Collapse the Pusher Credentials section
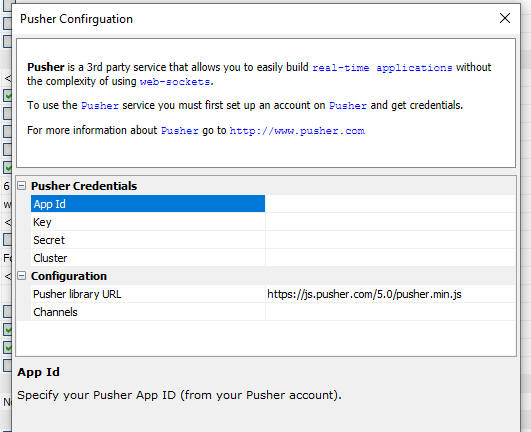 22,186
